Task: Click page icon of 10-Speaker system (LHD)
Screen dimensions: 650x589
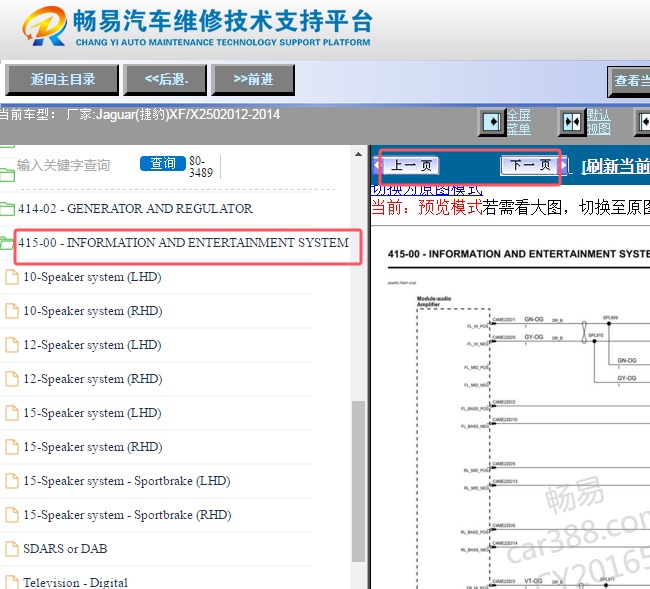Action: 12,277
